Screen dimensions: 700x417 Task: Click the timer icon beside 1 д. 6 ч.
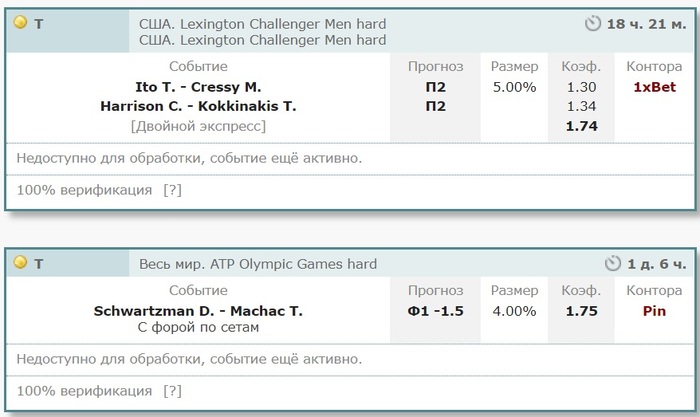tap(613, 263)
